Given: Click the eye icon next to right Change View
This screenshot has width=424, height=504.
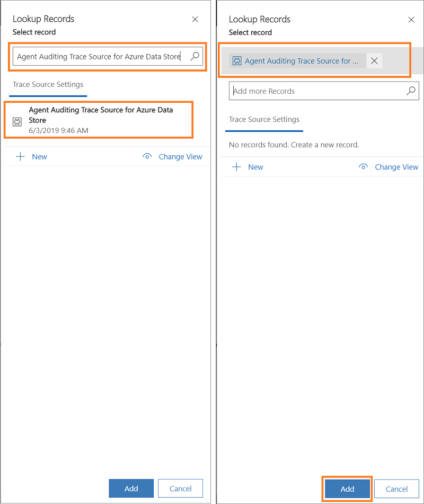Looking at the screenshot, I should coord(363,166).
